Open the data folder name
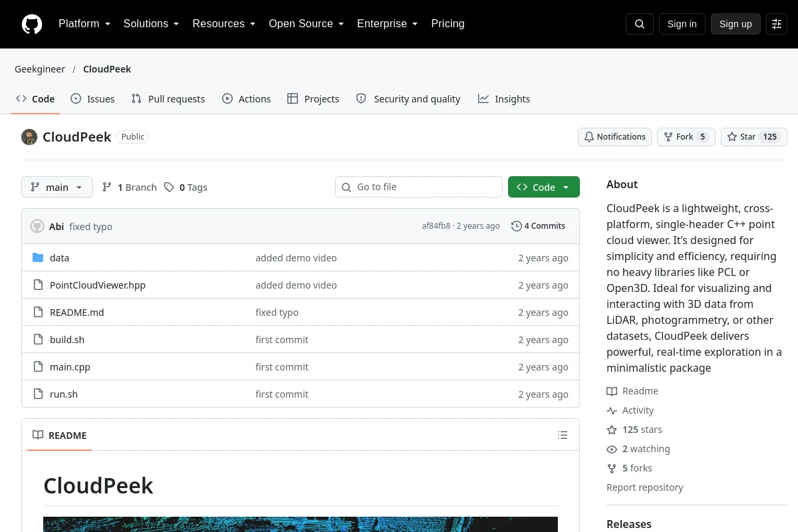The width and height of the screenshot is (798, 532). click(60, 258)
